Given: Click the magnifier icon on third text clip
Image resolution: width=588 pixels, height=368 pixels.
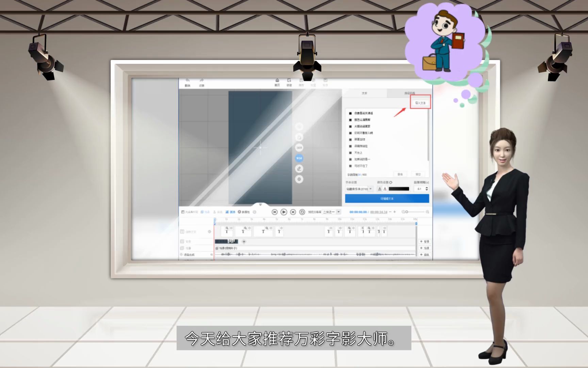Looking at the screenshot, I should (267, 228).
